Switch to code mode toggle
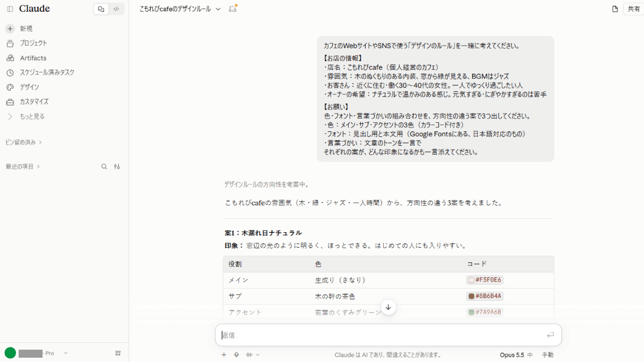644x362 pixels. [x=116, y=9]
